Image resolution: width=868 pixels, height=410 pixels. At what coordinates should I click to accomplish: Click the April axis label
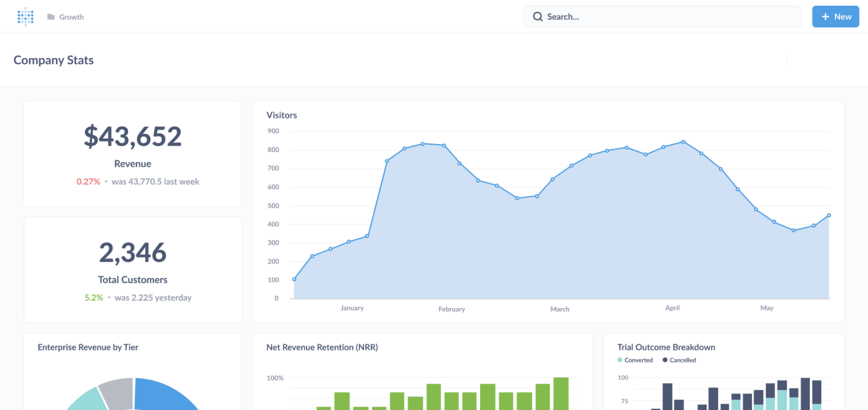673,308
